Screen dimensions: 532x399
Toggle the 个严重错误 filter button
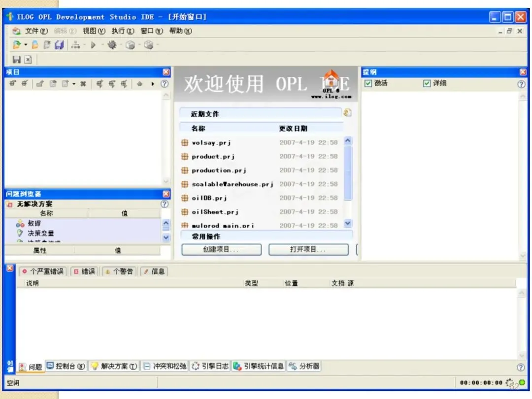pos(43,271)
